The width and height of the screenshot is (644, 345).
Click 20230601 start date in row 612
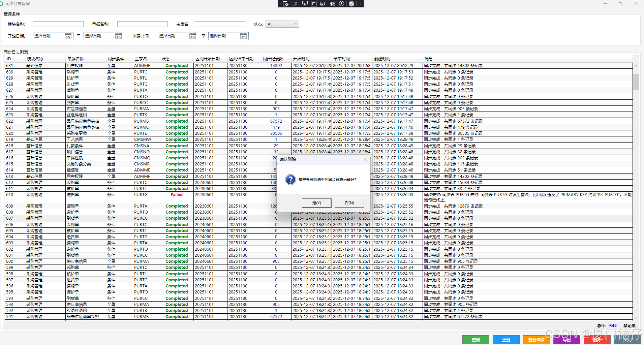click(204, 183)
